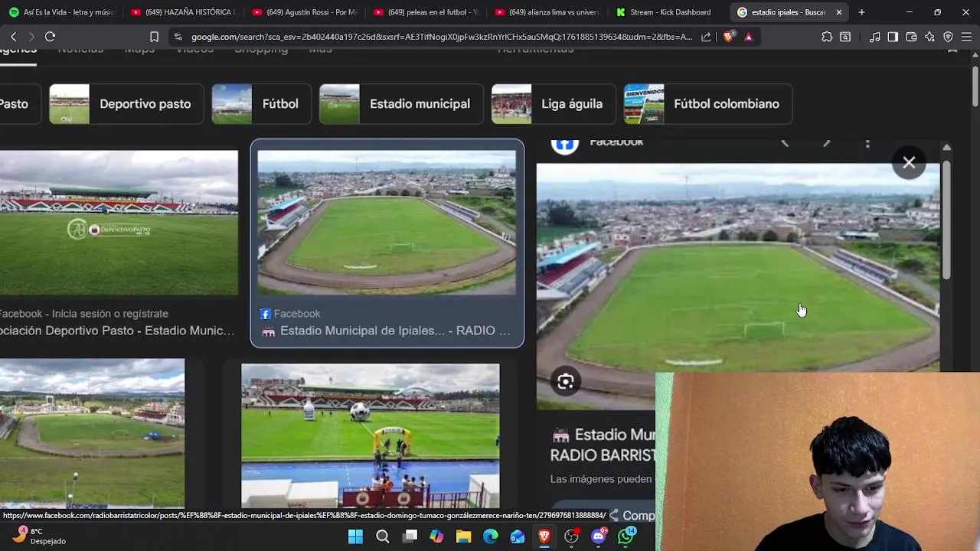Open Discord from the taskbar
Image resolution: width=980 pixels, height=551 pixels.
coord(599,536)
